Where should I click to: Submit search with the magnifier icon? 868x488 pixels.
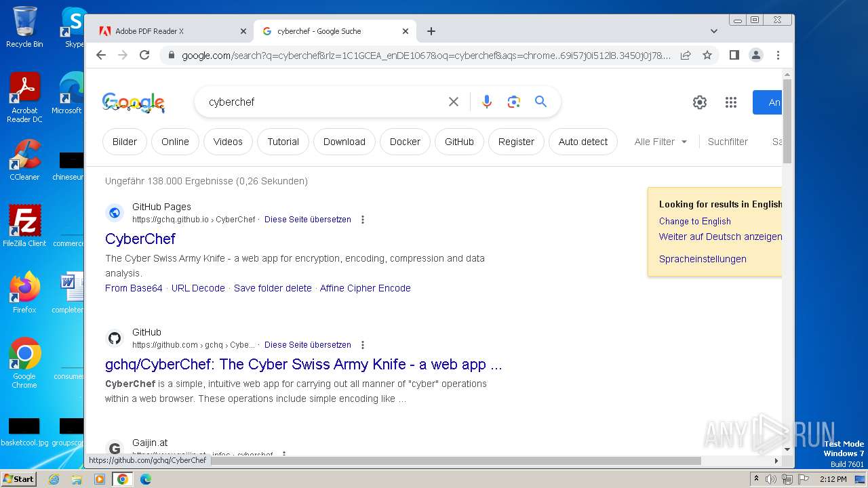pos(540,102)
